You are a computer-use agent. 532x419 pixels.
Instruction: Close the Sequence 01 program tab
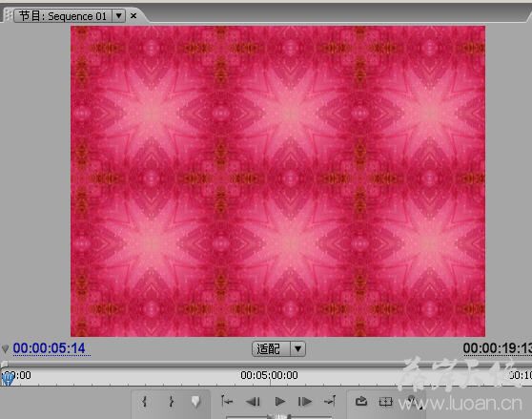(133, 15)
